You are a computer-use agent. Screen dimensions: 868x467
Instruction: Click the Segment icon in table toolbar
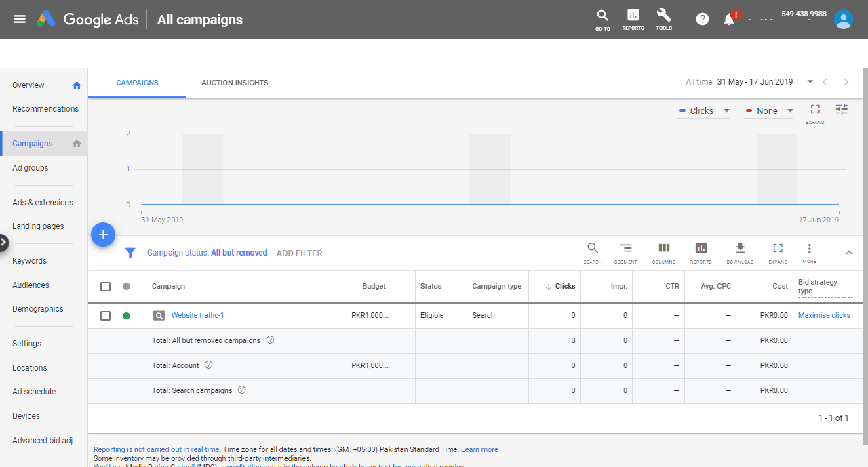pyautogui.click(x=625, y=251)
